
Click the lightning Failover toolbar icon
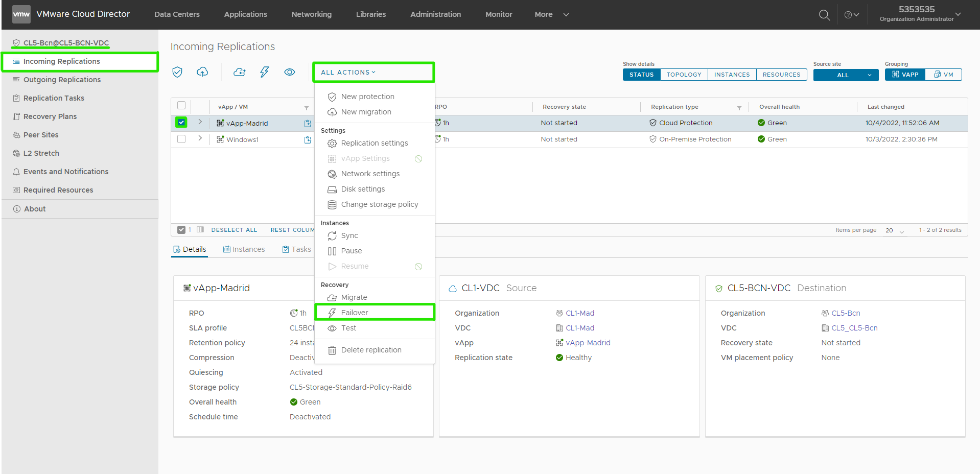[264, 72]
